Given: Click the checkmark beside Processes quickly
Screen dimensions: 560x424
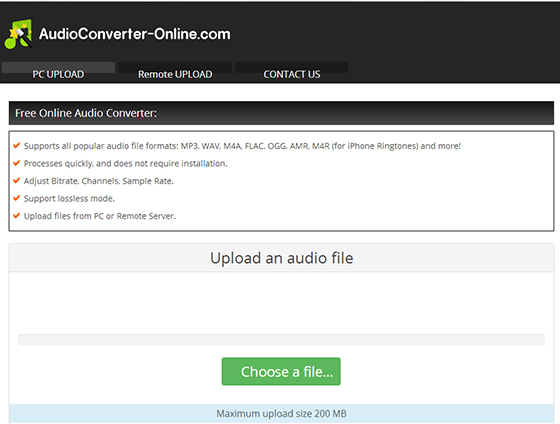Looking at the screenshot, I should 16,163.
